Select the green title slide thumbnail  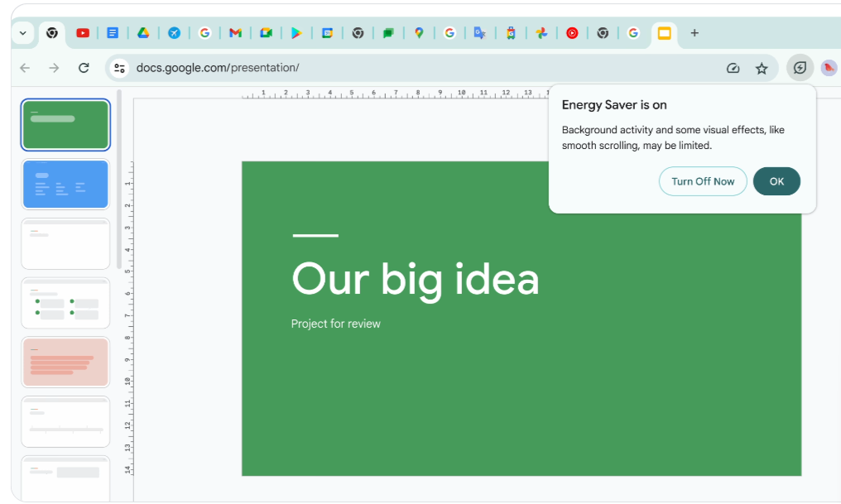pos(65,124)
